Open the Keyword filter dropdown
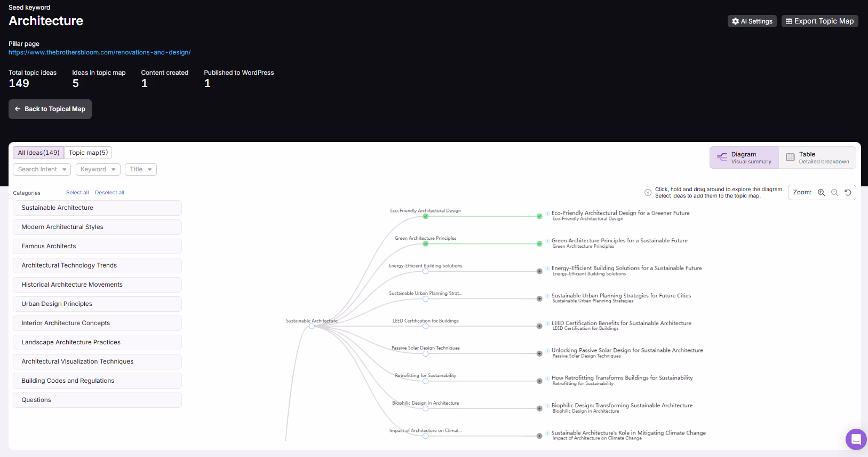The height and width of the screenshot is (457, 868). [98, 169]
